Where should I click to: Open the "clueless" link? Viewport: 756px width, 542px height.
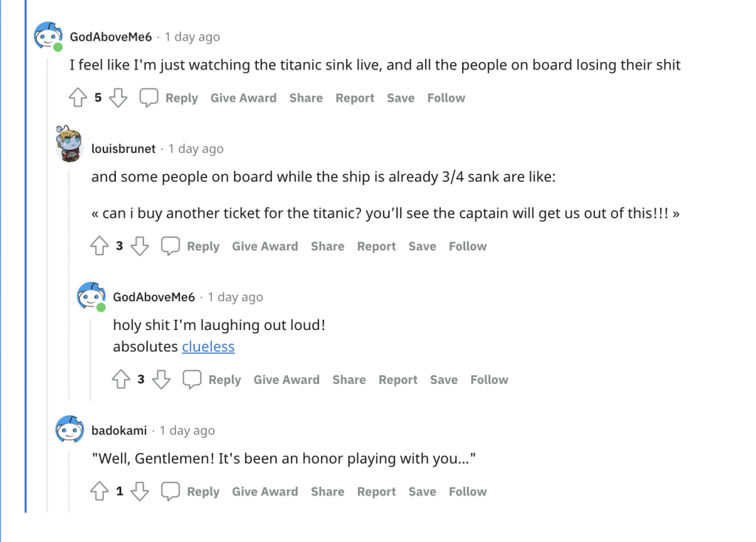[208, 347]
